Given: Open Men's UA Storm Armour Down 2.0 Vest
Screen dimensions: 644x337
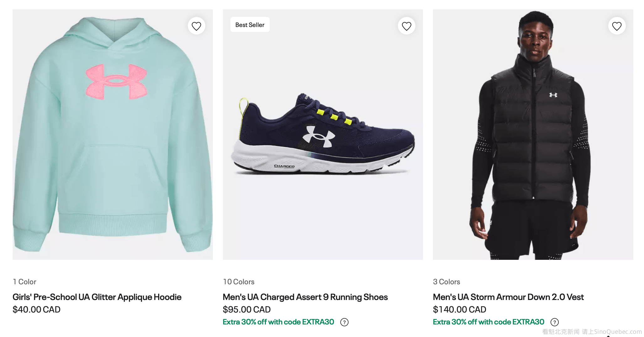Looking at the screenshot, I should (508, 297).
